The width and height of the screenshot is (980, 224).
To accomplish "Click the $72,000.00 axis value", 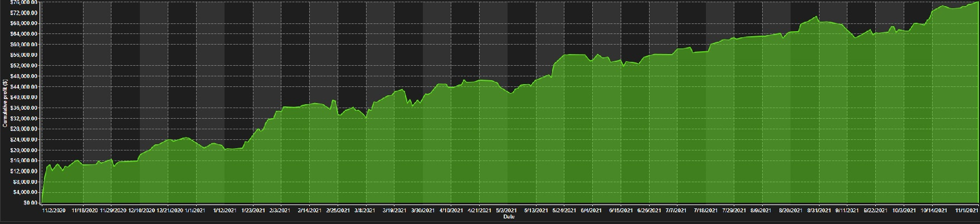I will 23,13.
